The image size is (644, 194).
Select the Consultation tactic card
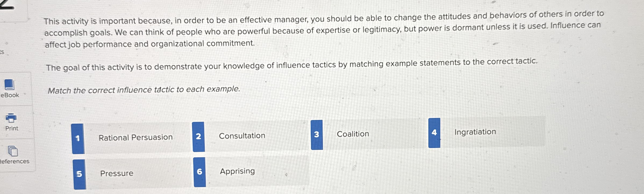coord(242,136)
